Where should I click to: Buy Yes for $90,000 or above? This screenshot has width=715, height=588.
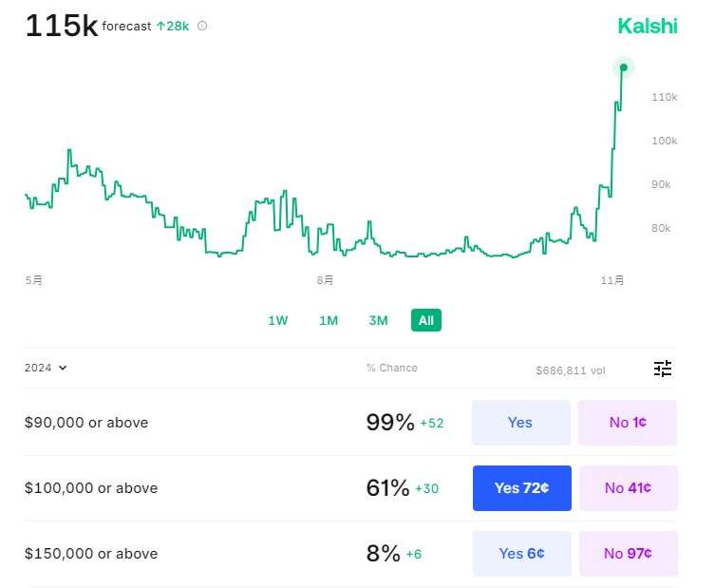[520, 423]
